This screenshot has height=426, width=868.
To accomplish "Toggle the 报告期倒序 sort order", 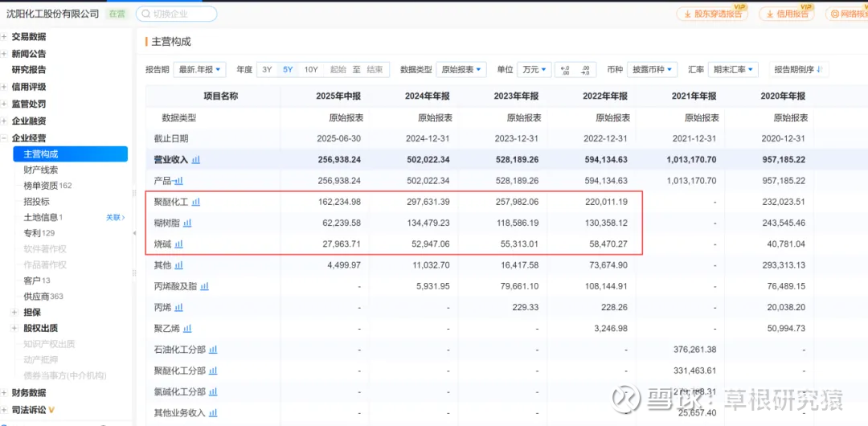I will pos(798,70).
